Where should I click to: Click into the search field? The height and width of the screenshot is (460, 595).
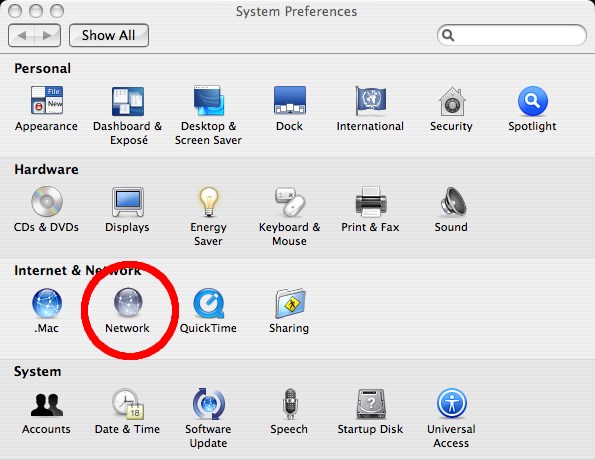512,35
